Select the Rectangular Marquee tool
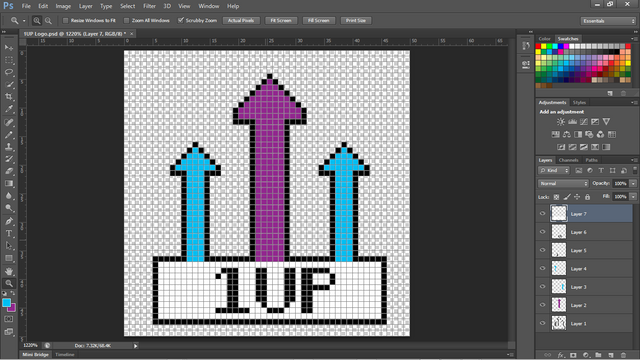The image size is (640, 360). click(9, 60)
